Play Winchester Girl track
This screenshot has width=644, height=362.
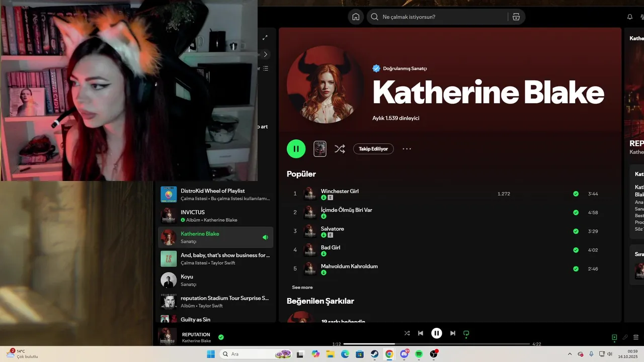coord(340,191)
